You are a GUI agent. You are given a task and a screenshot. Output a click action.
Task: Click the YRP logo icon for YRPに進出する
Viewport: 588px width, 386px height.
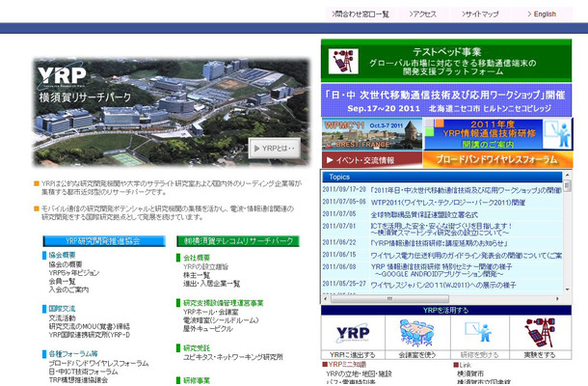pyautogui.click(x=353, y=333)
